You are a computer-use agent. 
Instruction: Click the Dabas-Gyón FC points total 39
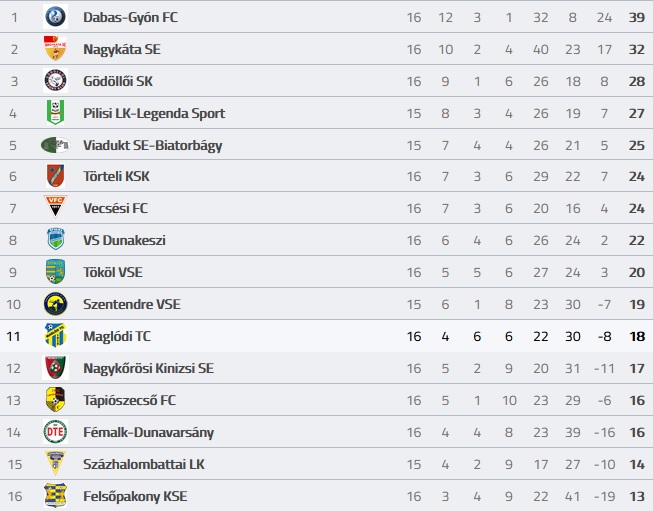(x=637, y=17)
